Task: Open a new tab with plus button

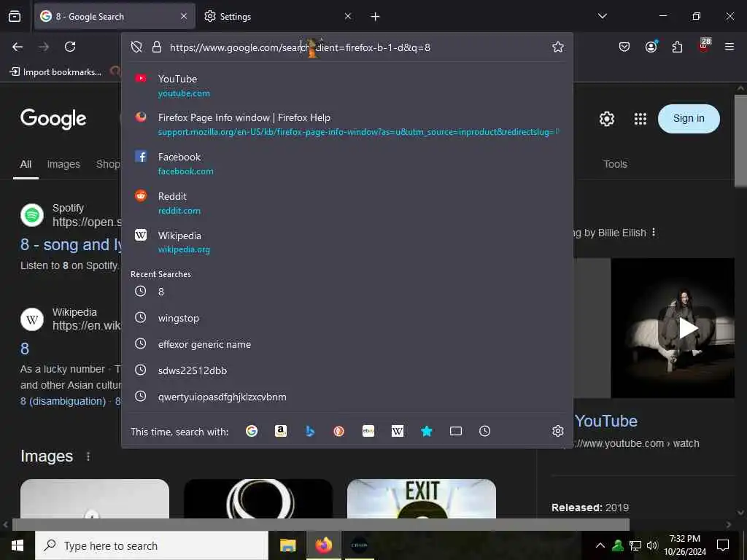Action: [376, 17]
